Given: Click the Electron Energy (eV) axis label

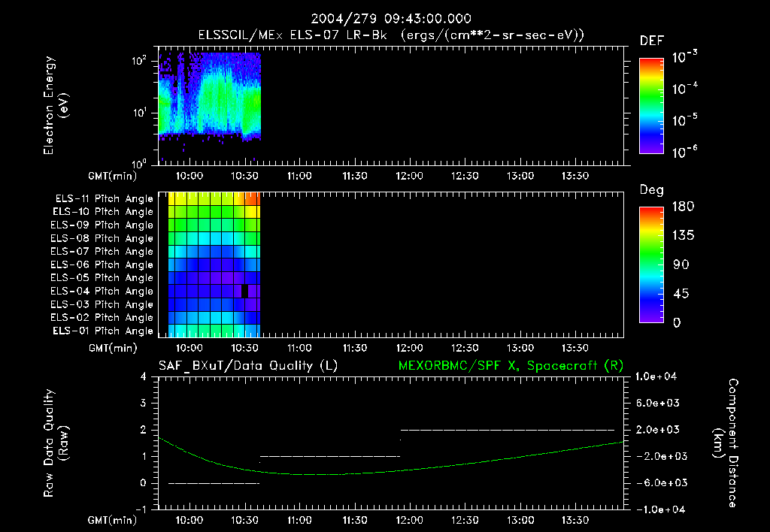Looking at the screenshot, I should click(x=56, y=105).
